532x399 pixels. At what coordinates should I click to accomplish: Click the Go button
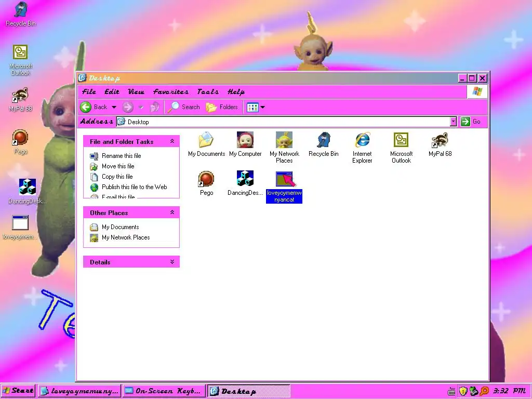pos(471,122)
